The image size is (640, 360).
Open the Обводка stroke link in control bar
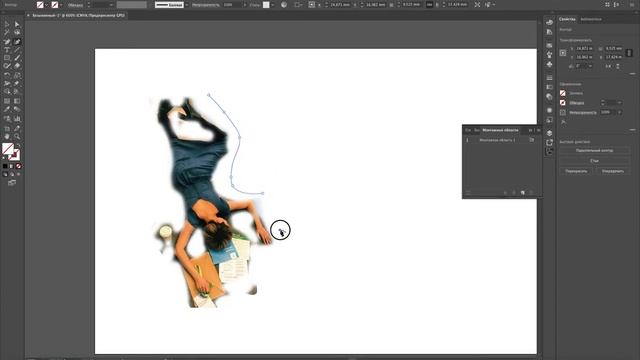coord(76,5)
